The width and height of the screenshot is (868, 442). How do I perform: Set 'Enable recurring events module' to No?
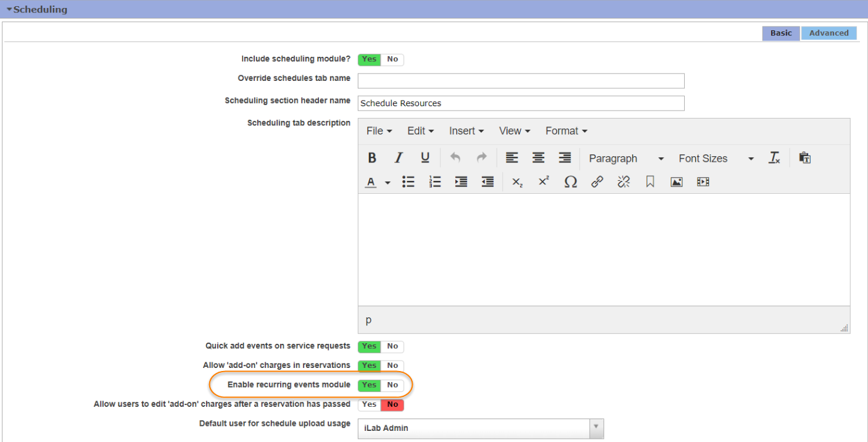(x=392, y=385)
